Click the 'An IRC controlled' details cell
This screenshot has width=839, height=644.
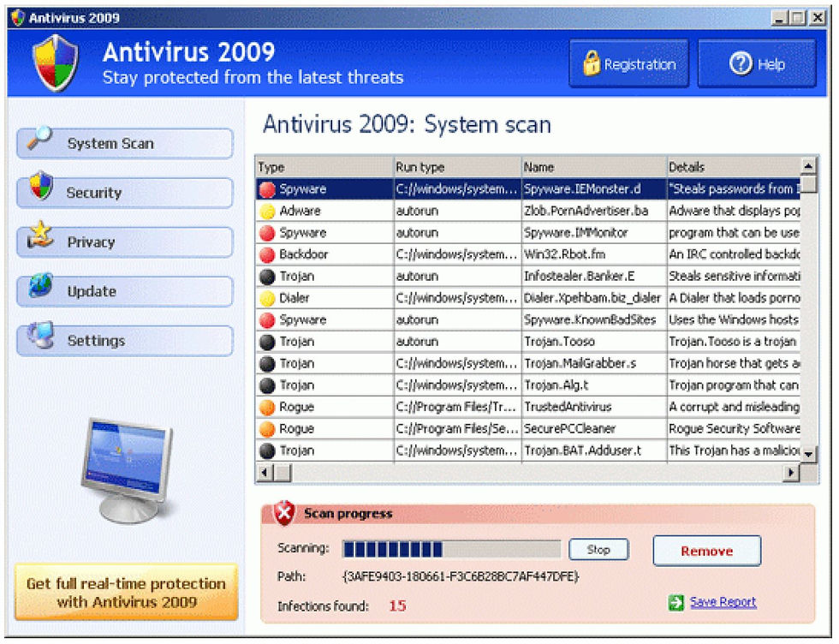click(x=734, y=255)
